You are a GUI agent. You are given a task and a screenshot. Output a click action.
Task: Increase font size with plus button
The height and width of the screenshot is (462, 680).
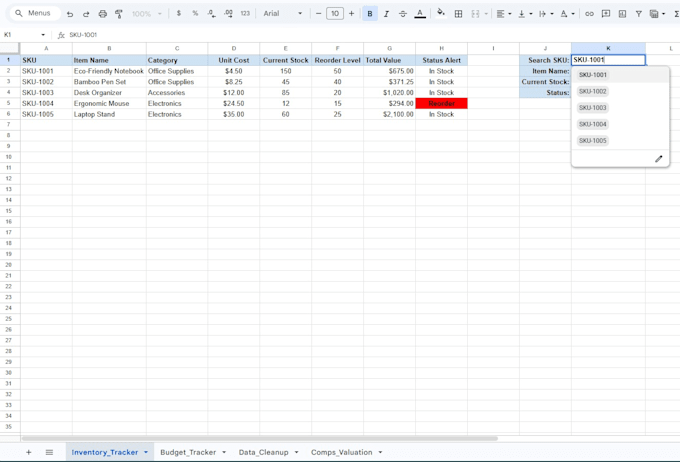tap(351, 13)
